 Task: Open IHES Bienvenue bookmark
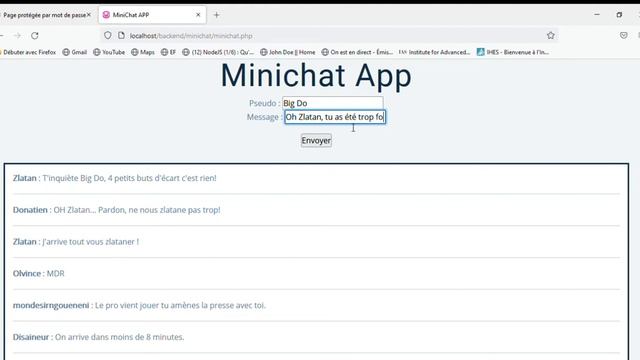tap(513, 52)
